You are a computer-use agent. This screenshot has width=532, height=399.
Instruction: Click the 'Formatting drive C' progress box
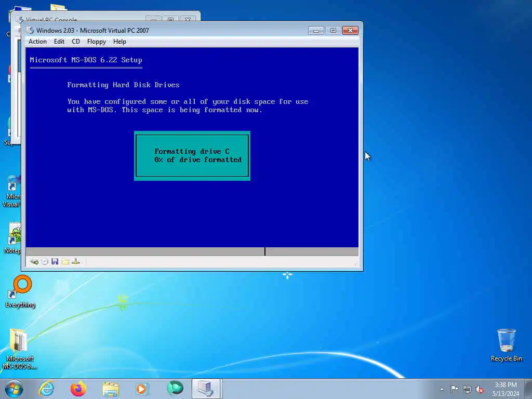click(x=192, y=156)
